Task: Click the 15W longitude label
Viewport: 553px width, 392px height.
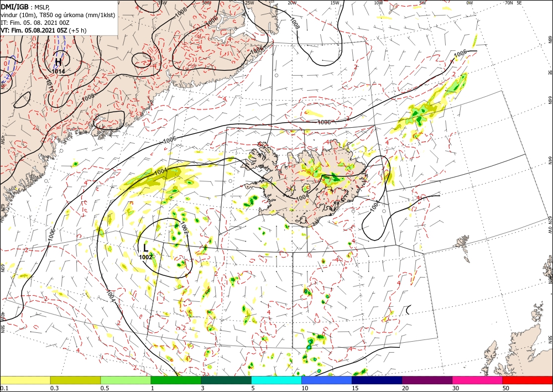Action: [335, 3]
